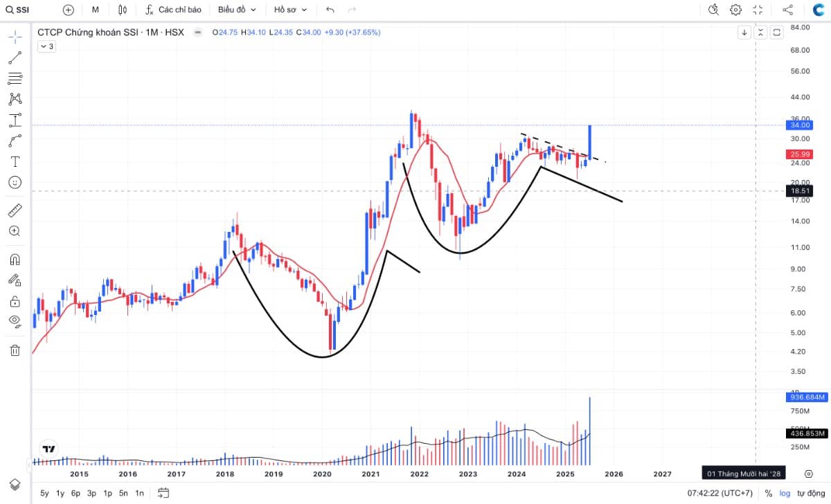This screenshot has height=504, width=831.
Task: Redo the last chart action
Action: coord(352,10)
